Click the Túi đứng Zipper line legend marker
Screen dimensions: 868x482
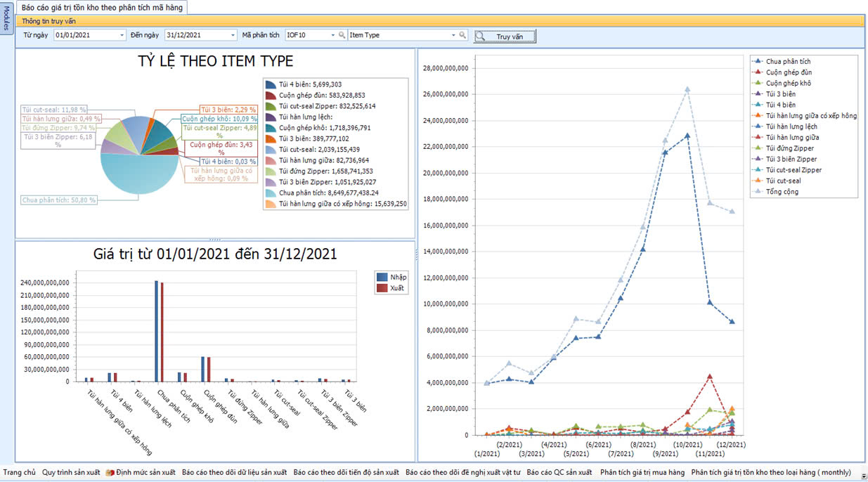tap(758, 148)
